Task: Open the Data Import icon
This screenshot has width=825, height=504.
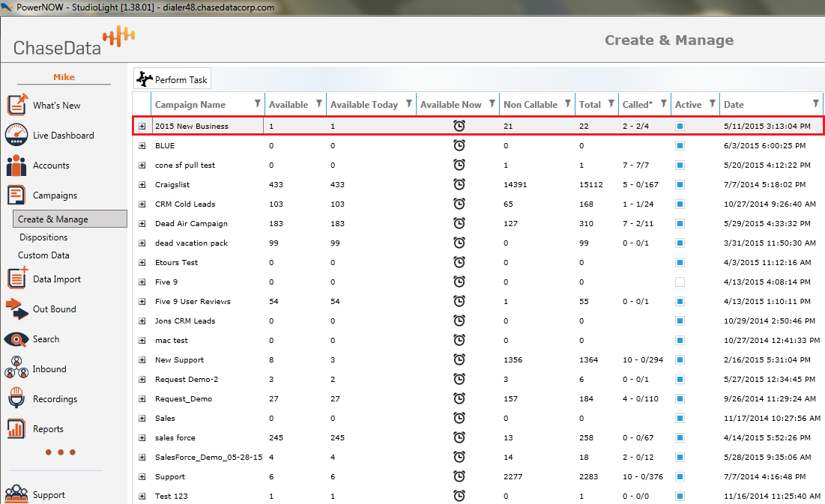Action: click(16, 279)
